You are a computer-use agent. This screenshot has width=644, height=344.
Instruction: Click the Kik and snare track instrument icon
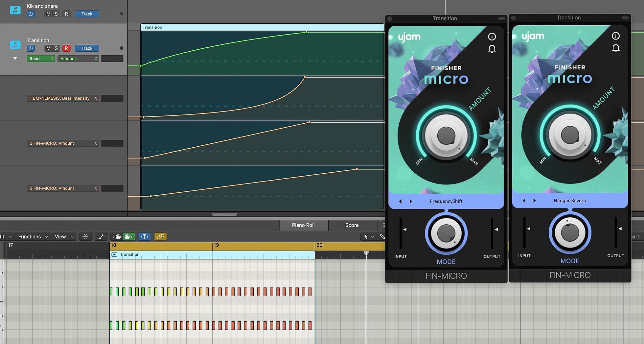tap(15, 10)
